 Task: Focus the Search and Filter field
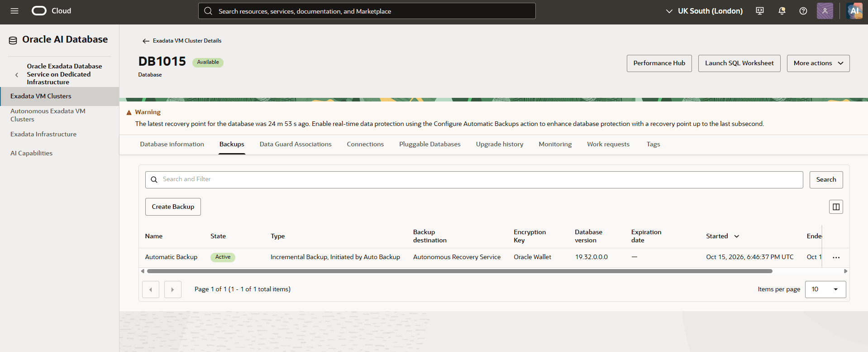coord(474,180)
